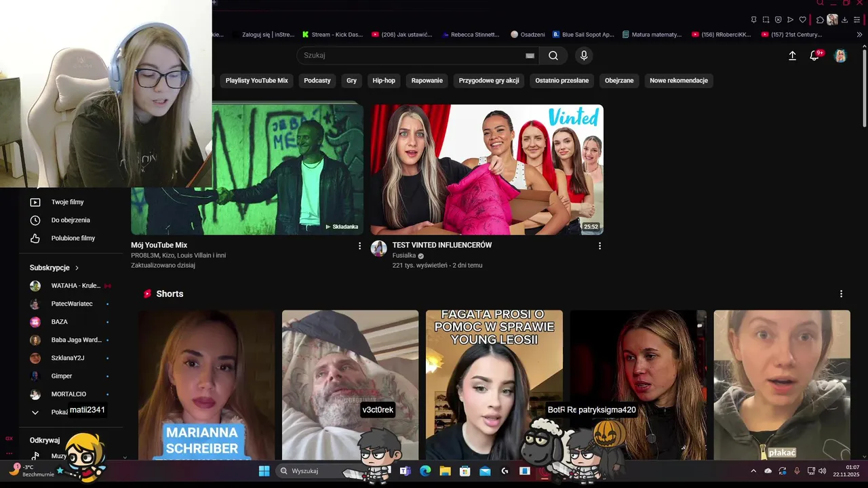868x488 pixels.
Task: Open Logitech G HUB from the taskbar
Action: click(x=505, y=471)
